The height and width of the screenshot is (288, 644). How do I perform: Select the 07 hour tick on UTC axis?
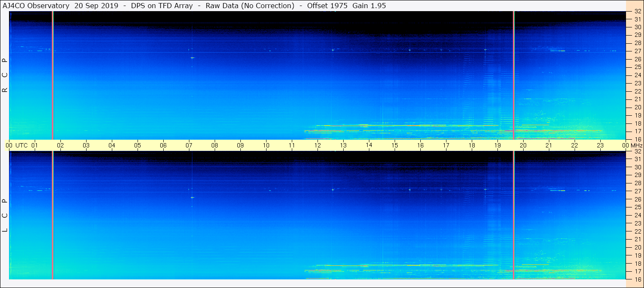point(189,145)
